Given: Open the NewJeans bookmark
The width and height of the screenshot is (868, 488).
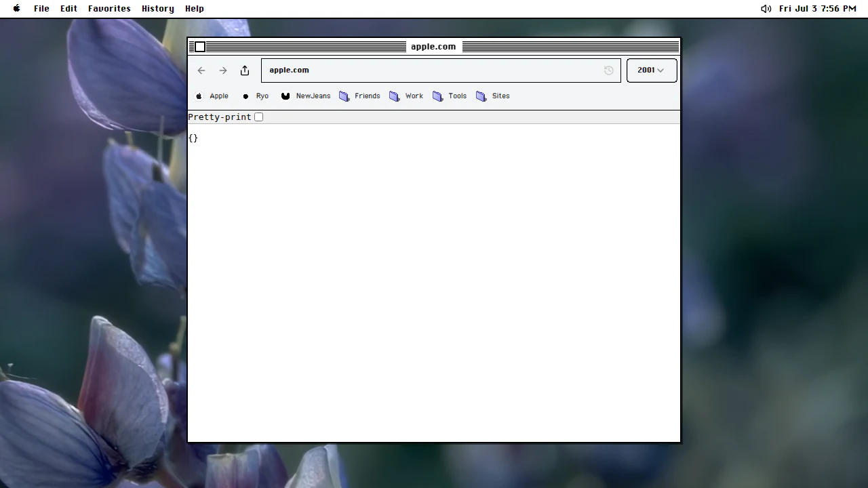Looking at the screenshot, I should pyautogui.click(x=306, y=96).
